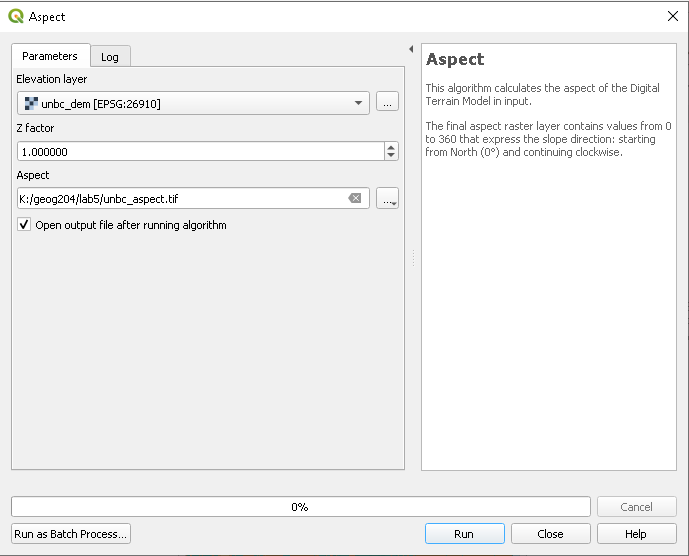Select the Parameters tab
689x556 pixels.
click(x=50, y=56)
